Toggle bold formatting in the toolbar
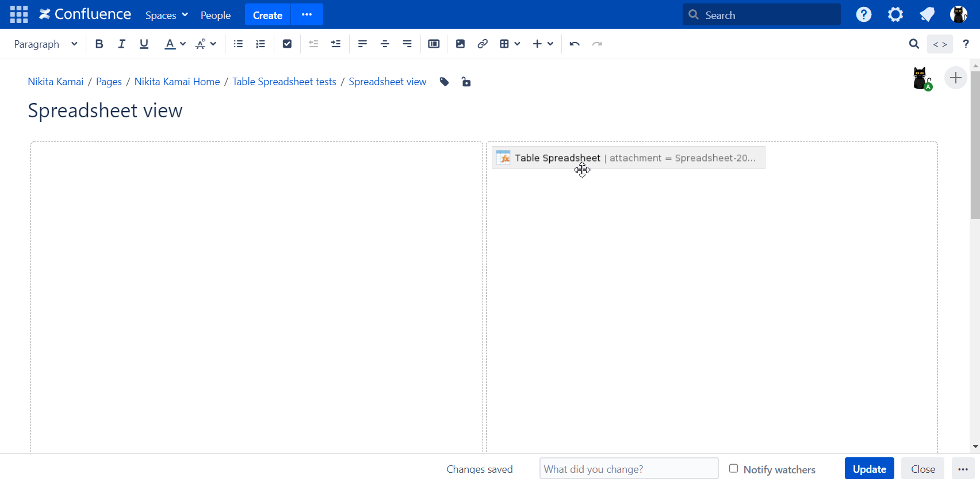Screen dimensions: 980x482 99,44
